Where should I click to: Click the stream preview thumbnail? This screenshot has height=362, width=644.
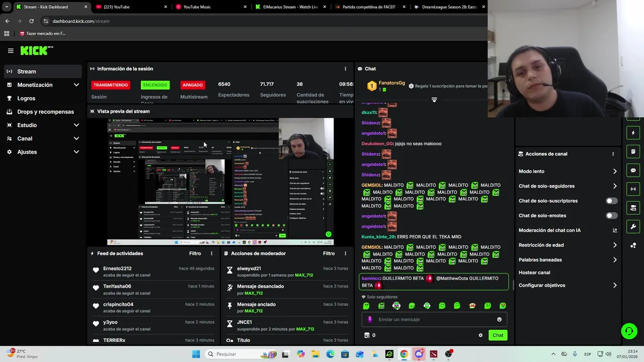point(220,182)
